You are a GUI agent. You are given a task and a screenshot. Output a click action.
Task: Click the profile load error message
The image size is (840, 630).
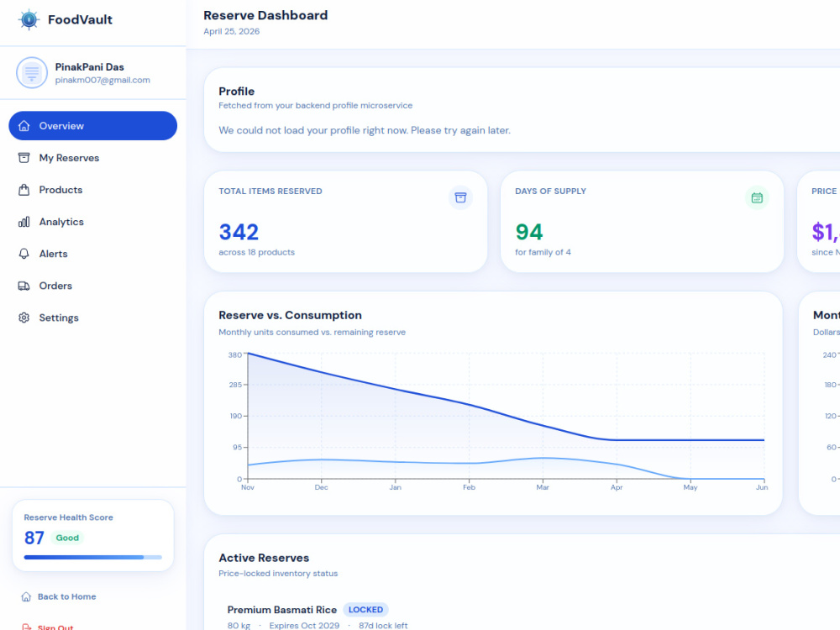(365, 130)
